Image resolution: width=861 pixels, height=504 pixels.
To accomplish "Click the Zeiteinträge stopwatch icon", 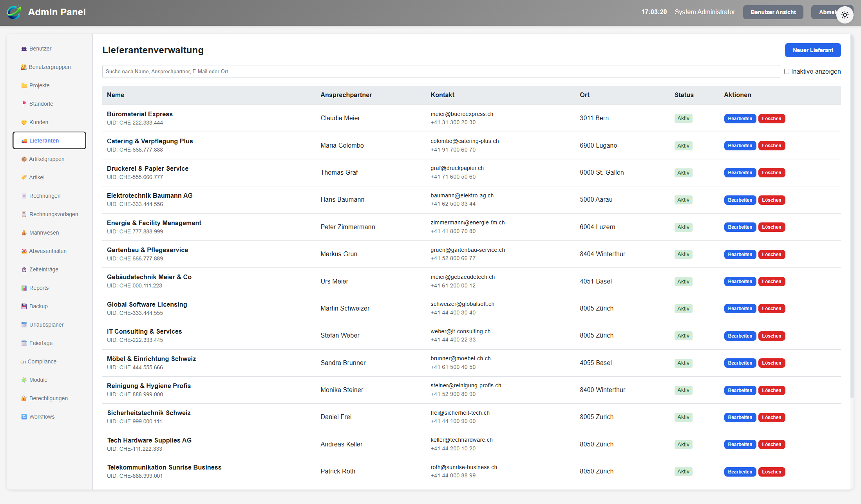I will click(24, 269).
